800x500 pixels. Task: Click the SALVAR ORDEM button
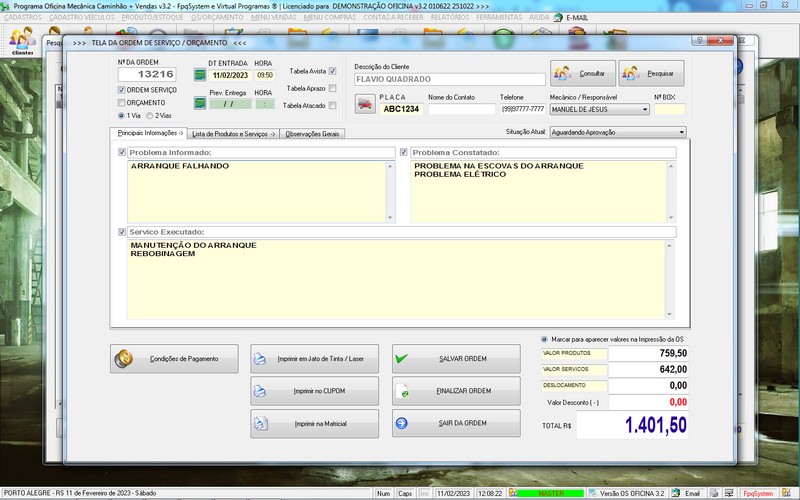pos(456,359)
